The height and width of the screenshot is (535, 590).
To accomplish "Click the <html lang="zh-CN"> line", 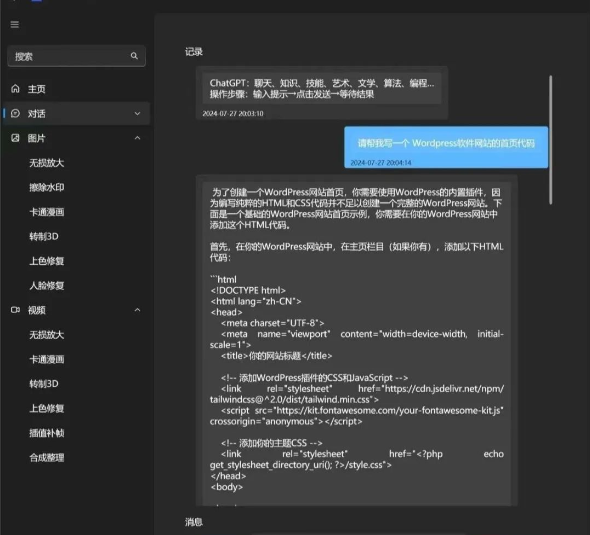I will point(256,301).
